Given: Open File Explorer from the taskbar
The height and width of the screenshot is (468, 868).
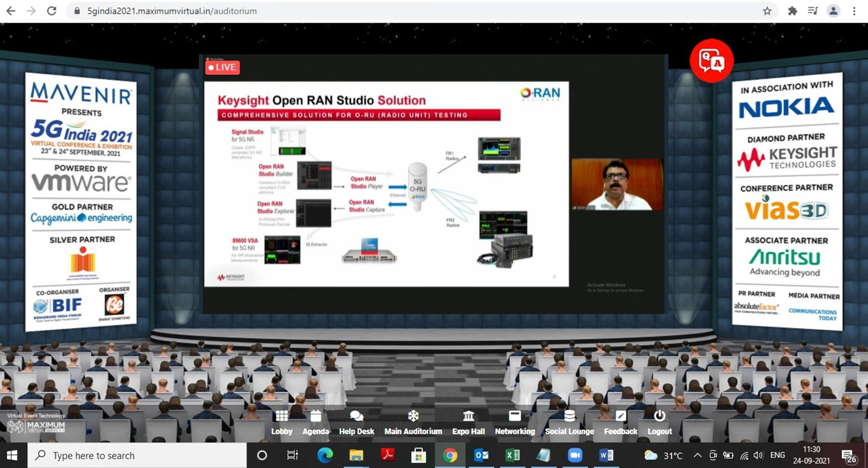Looking at the screenshot, I should point(356,455).
